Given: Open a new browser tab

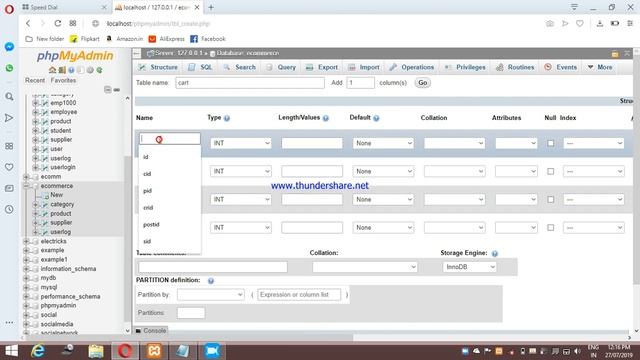Looking at the screenshot, I should coord(211,7).
